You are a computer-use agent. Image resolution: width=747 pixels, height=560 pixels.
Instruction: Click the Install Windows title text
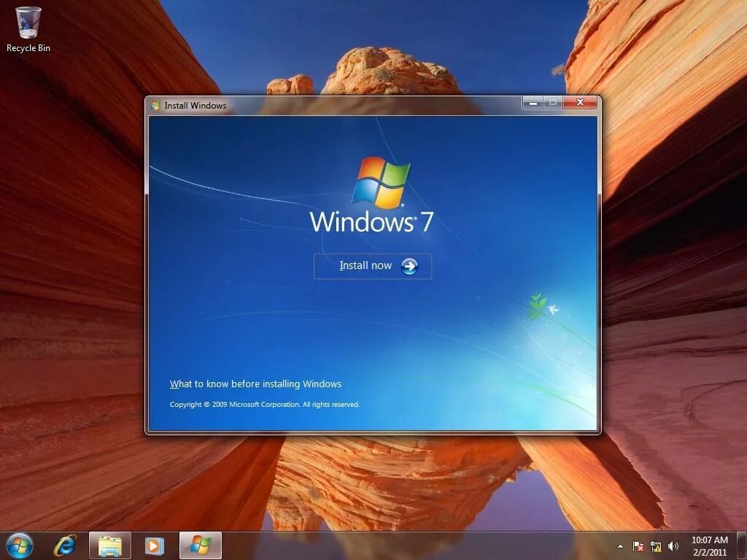(x=196, y=106)
